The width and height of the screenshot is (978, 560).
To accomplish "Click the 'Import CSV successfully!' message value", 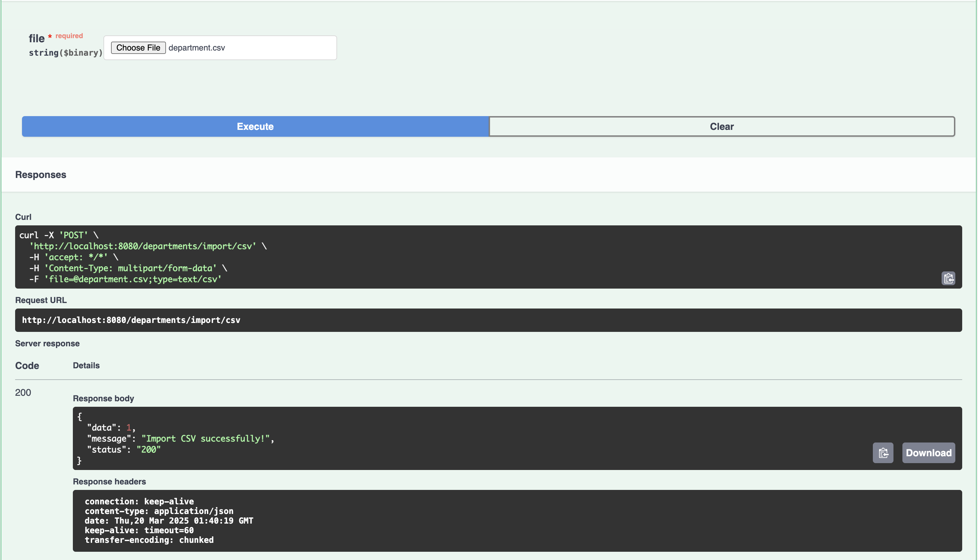I will pos(205,438).
